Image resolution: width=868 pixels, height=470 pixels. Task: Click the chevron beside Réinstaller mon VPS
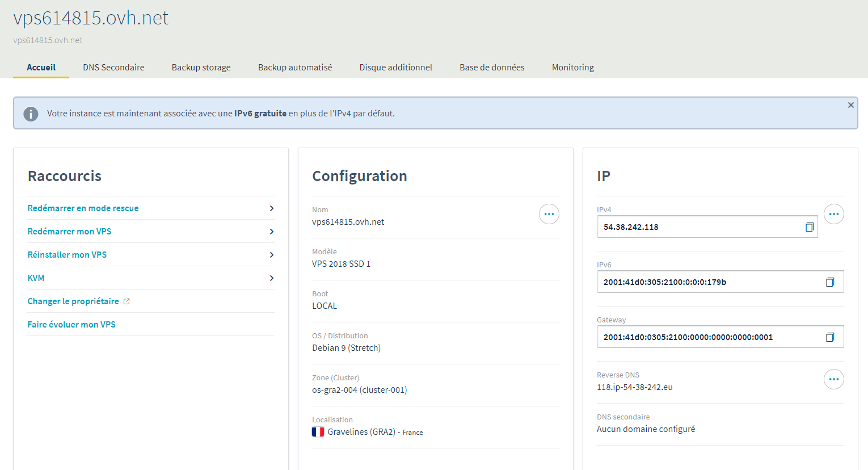pyautogui.click(x=271, y=255)
